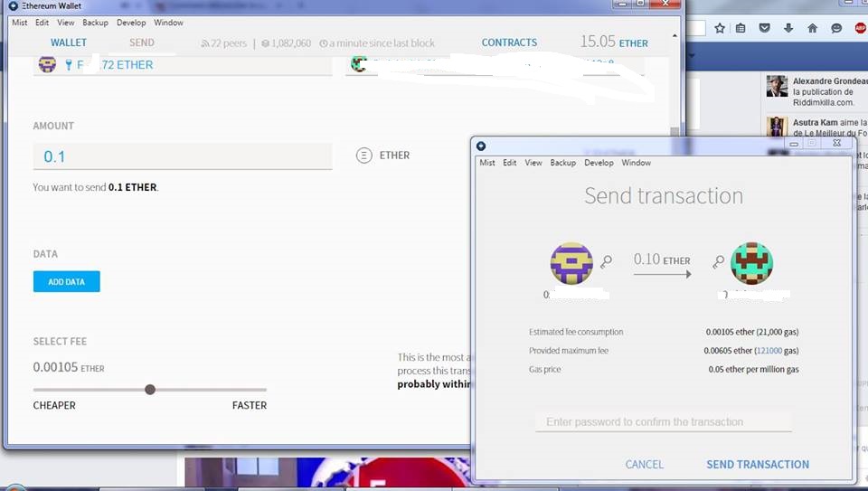
Task: Open Backup menu in Send transaction dialog
Action: (563, 163)
